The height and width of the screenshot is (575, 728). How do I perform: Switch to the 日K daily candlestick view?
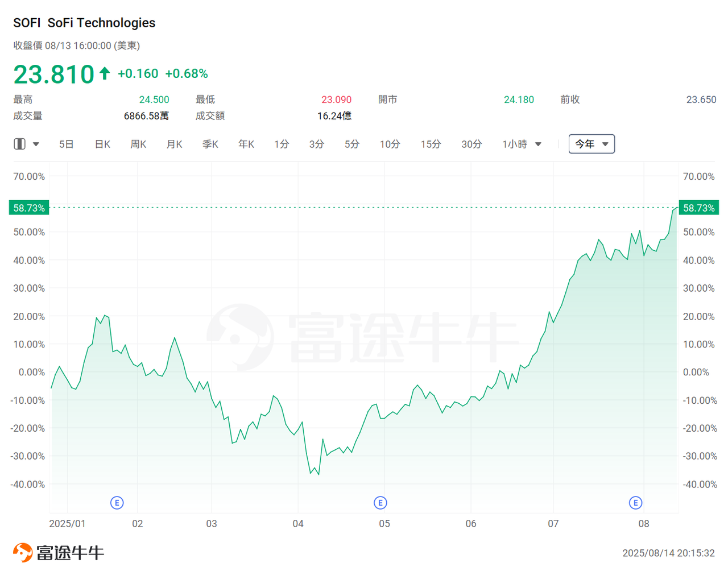coord(102,144)
